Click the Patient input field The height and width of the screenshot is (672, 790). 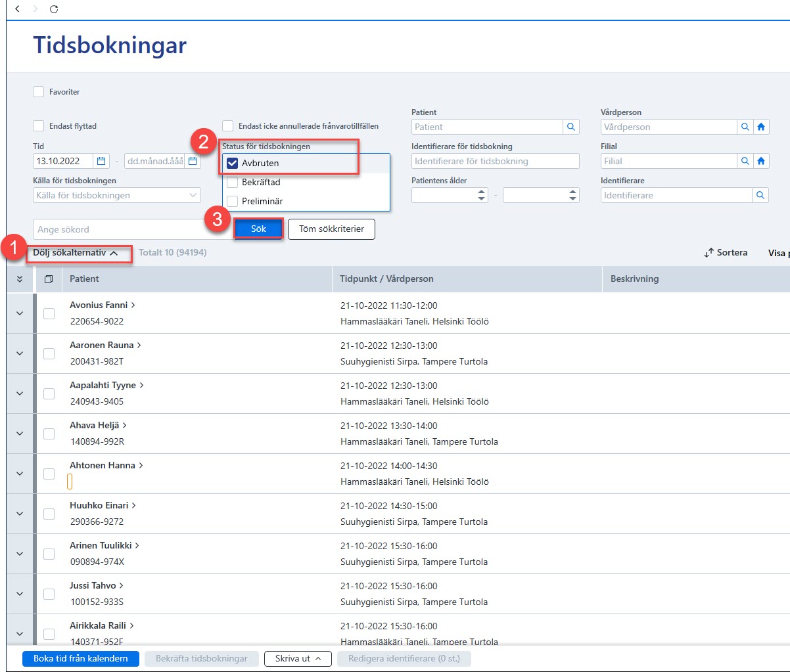click(x=487, y=127)
